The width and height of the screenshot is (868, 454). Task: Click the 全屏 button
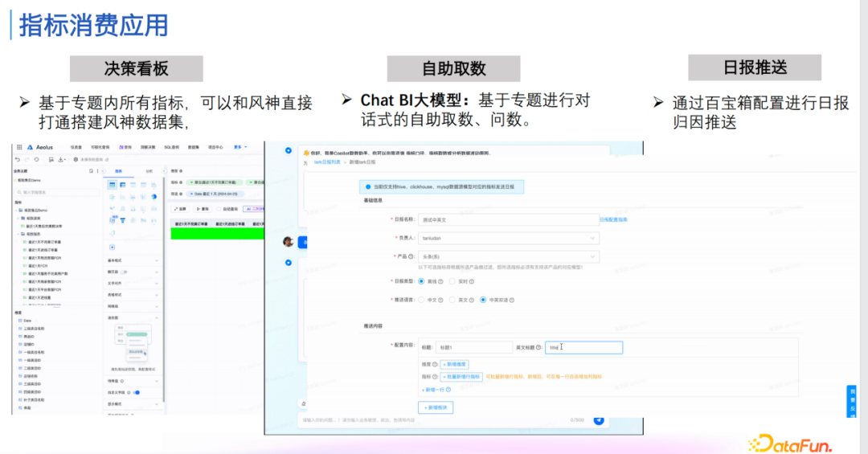point(181,209)
